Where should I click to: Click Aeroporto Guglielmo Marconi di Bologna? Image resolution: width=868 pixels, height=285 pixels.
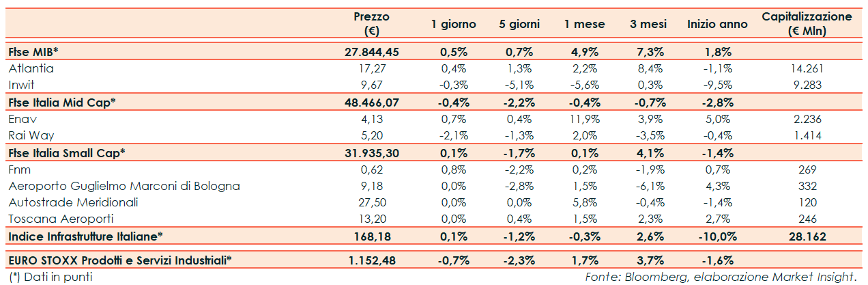(x=124, y=185)
